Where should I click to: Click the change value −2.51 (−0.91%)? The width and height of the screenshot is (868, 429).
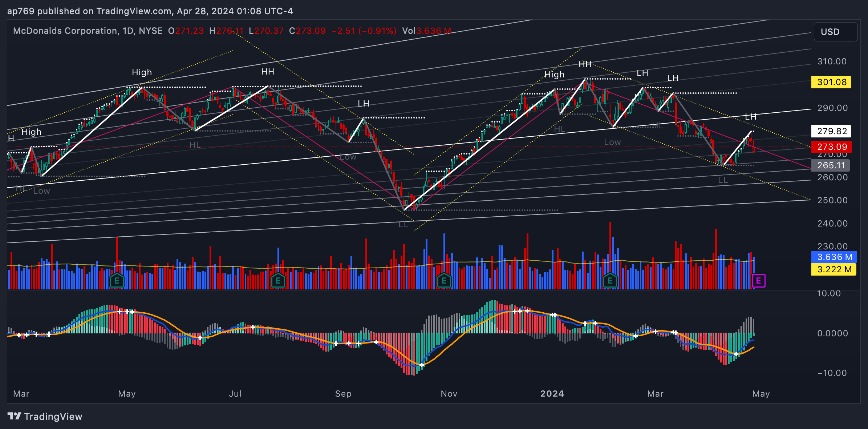[364, 31]
